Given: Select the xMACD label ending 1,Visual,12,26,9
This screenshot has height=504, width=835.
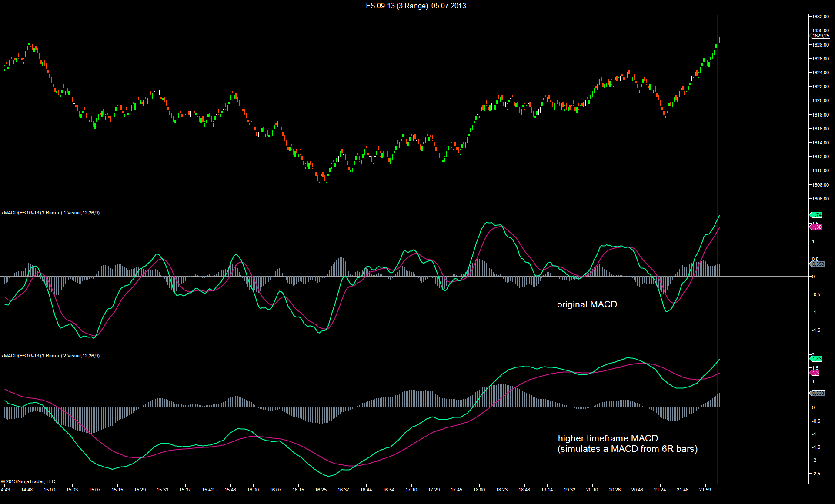Looking at the screenshot, I should pyautogui.click(x=50, y=213).
